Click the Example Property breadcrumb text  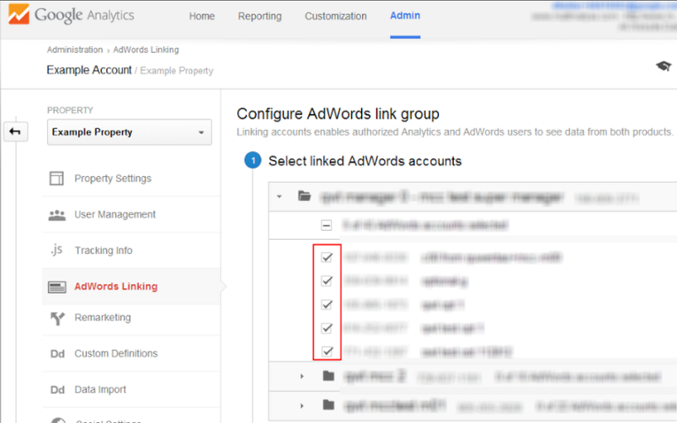pos(177,70)
